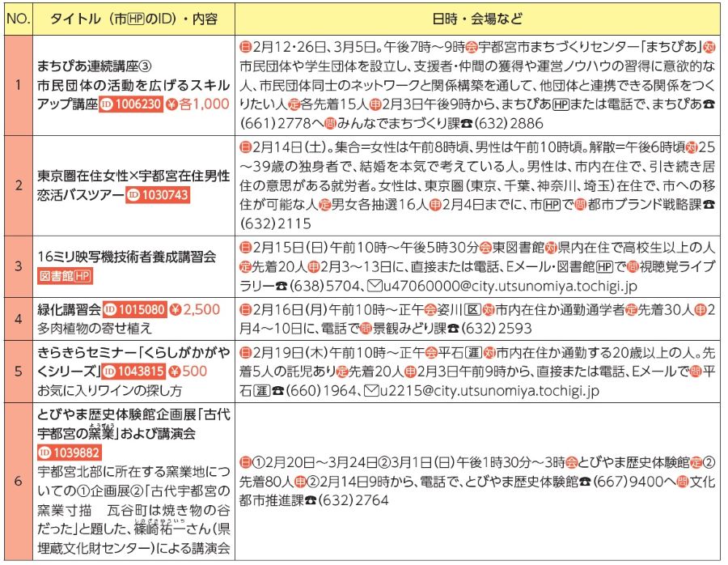
Task: Click the ID badge 1030743
Action: pos(158,195)
